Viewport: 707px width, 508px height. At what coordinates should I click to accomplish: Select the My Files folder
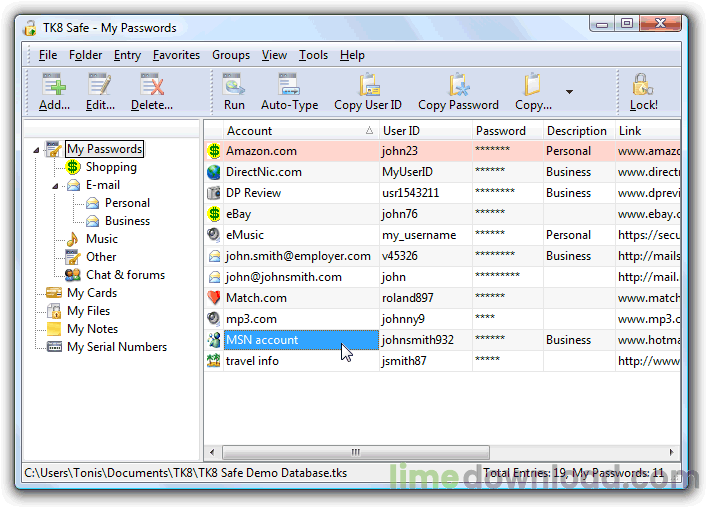(88, 311)
